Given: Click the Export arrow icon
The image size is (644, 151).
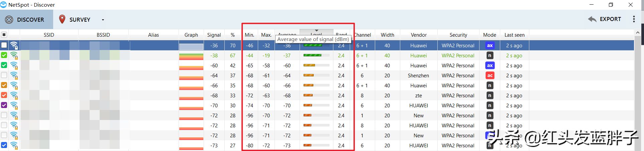Looking at the screenshot, I should tap(592, 19).
